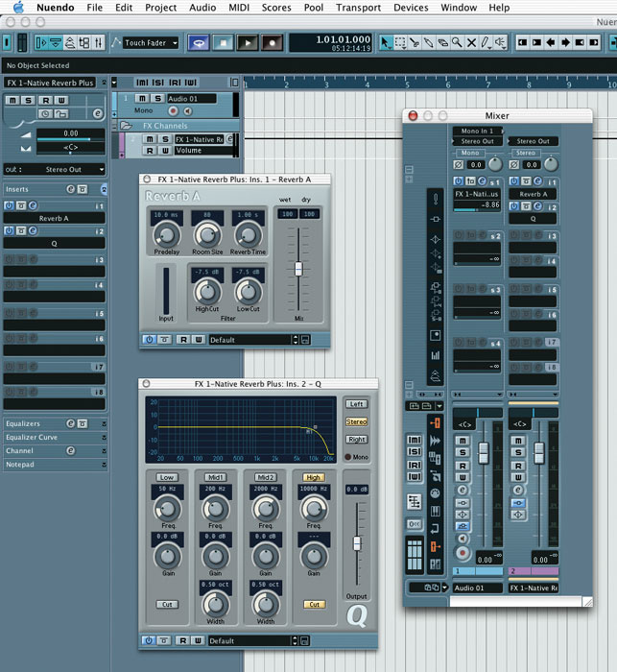Toggle power button of Reverb A plugin window
This screenshot has width=617, height=672.
click(x=150, y=339)
